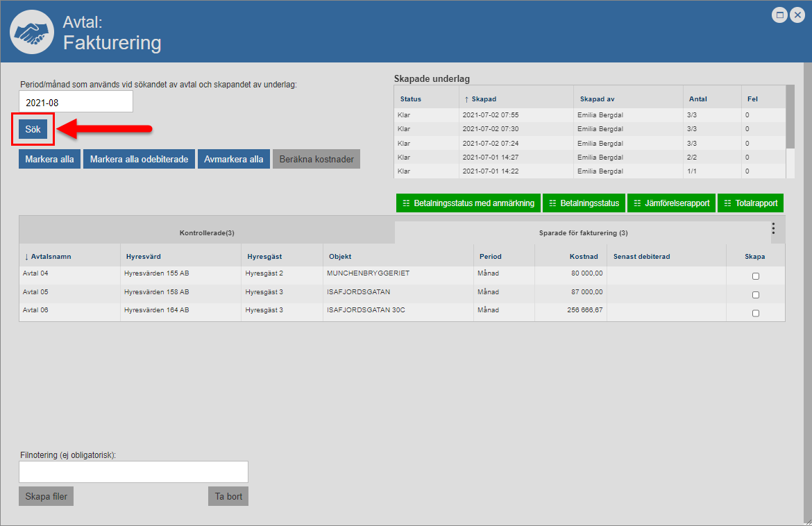Select Sparade för fakturering (3) tab
This screenshot has height=526, width=812.
click(x=583, y=233)
